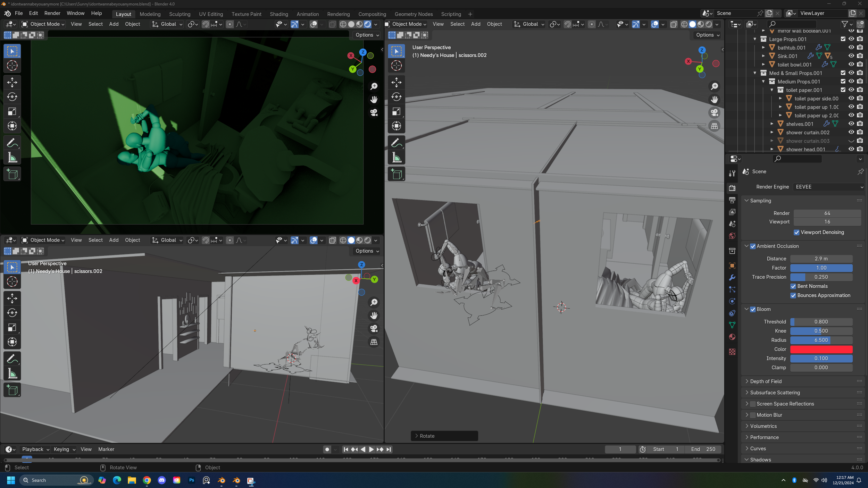Click the red Bloom Color swatch

(x=821, y=349)
